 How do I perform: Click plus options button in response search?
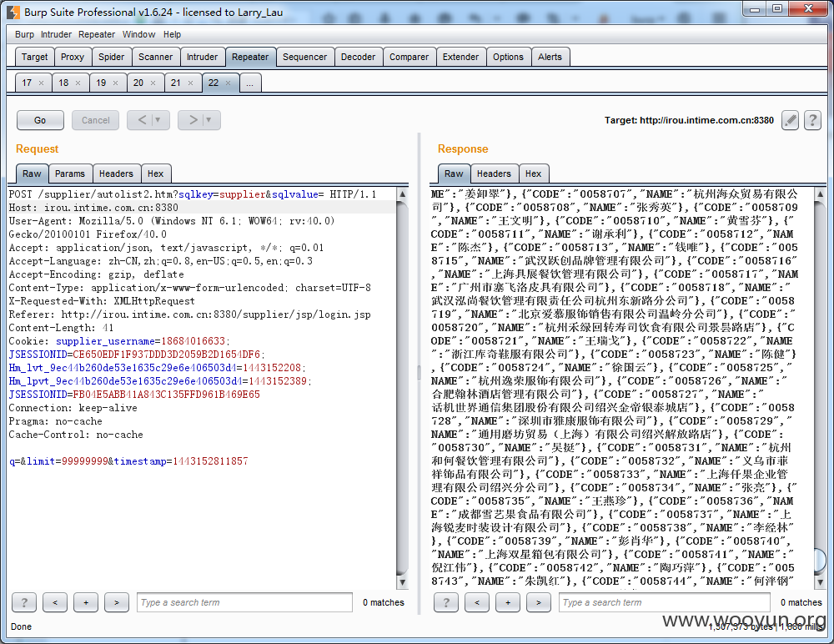pos(507,602)
